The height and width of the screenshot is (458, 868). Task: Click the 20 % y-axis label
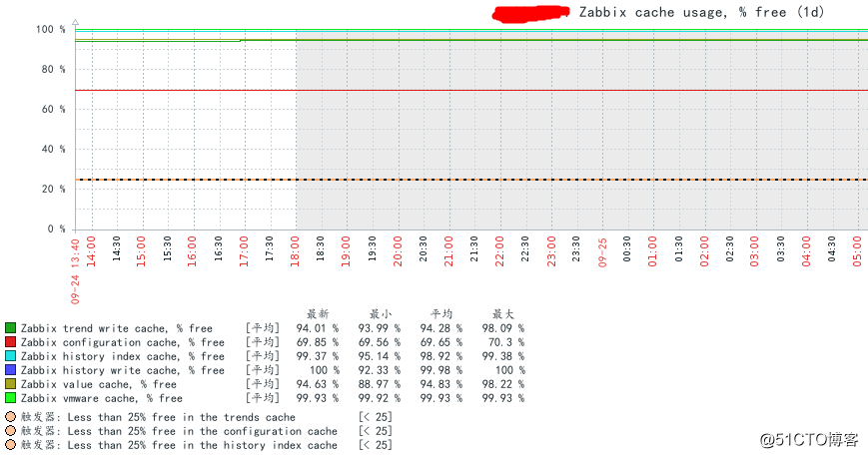(x=53, y=189)
